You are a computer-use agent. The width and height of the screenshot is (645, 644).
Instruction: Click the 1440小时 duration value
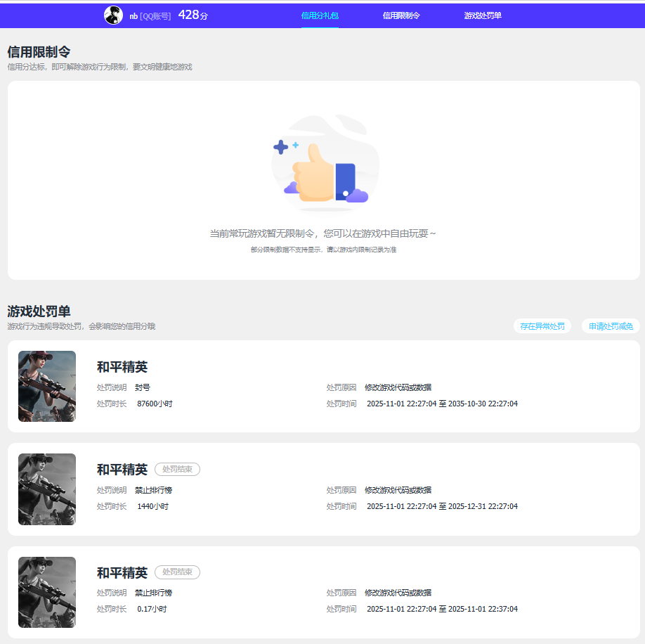(152, 507)
